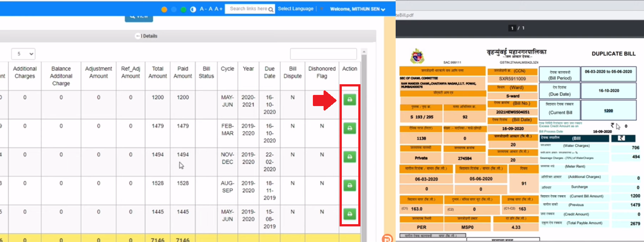Print the MAY-JUN 2019-2020 bill

coord(349,214)
